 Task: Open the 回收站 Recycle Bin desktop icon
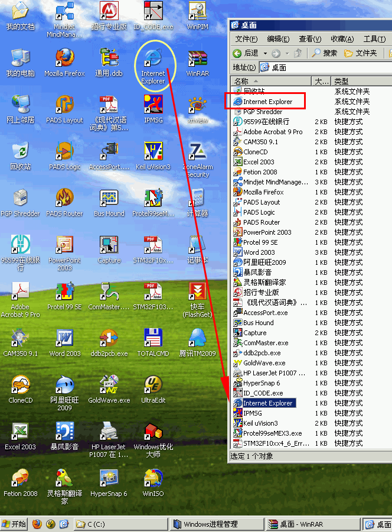[20, 157]
